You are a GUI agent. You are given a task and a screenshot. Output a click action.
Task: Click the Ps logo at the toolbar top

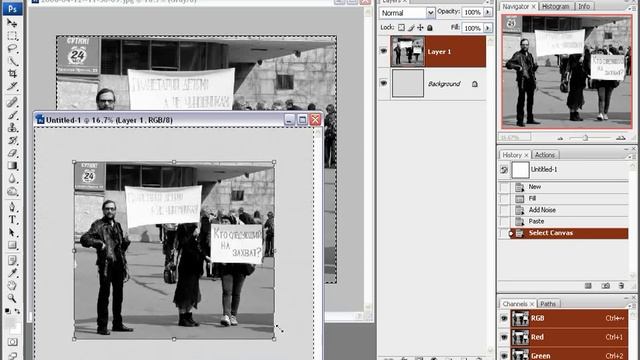tap(12, 9)
